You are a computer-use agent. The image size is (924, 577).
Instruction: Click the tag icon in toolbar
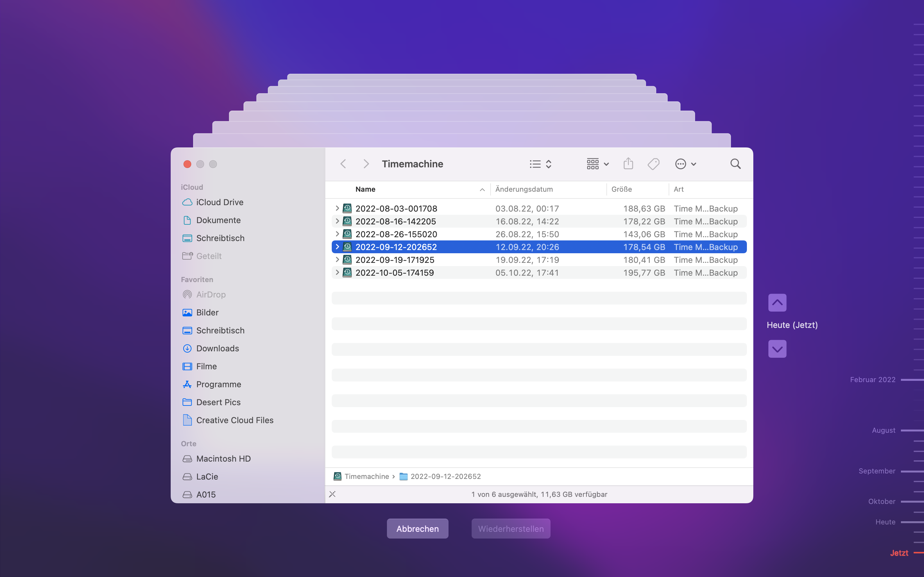click(x=653, y=164)
